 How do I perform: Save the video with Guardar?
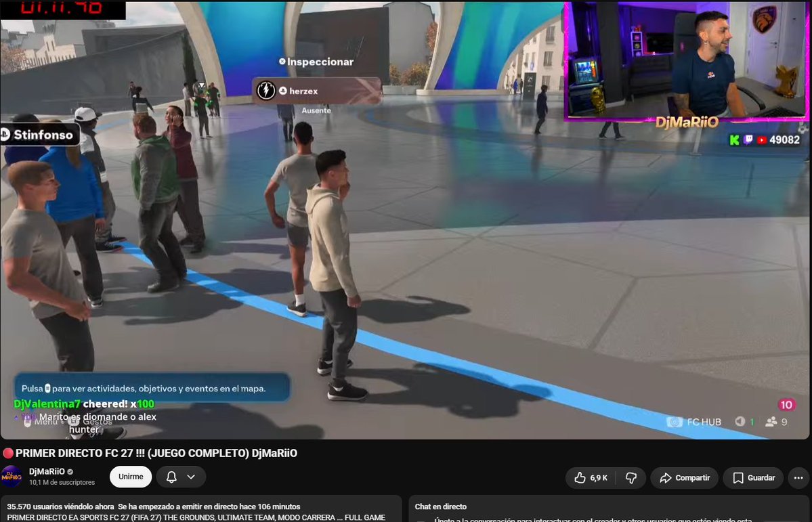tap(754, 478)
